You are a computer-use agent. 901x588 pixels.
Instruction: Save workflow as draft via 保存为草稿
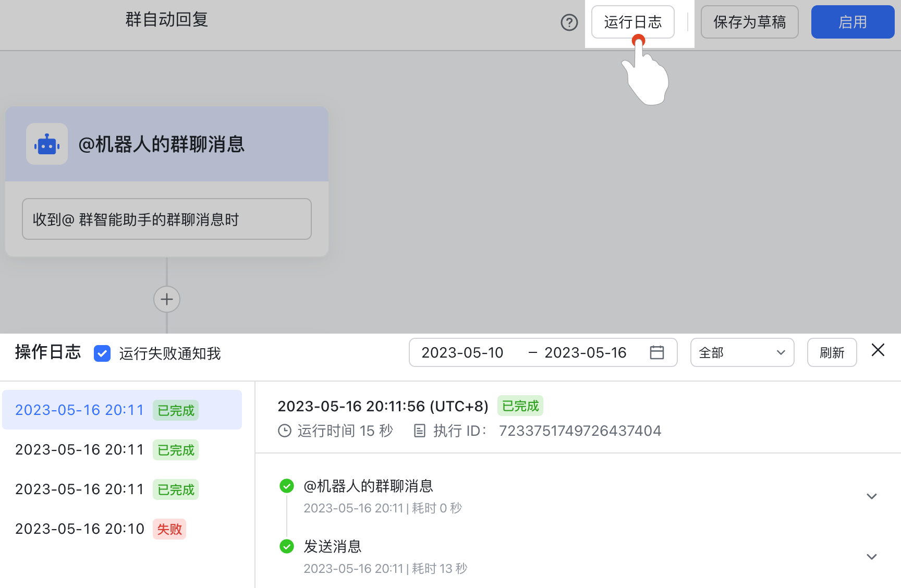click(x=749, y=22)
